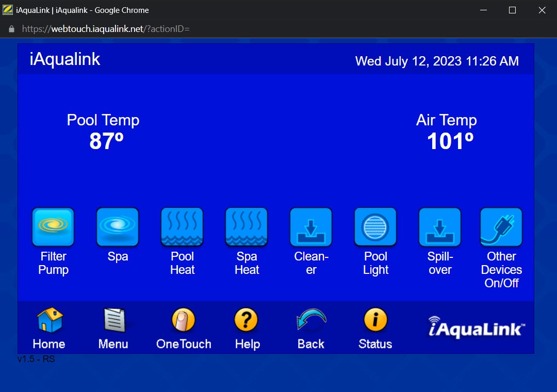Click the v1.5 - RS version text
Viewport: 557px width, 392px height.
[36, 359]
